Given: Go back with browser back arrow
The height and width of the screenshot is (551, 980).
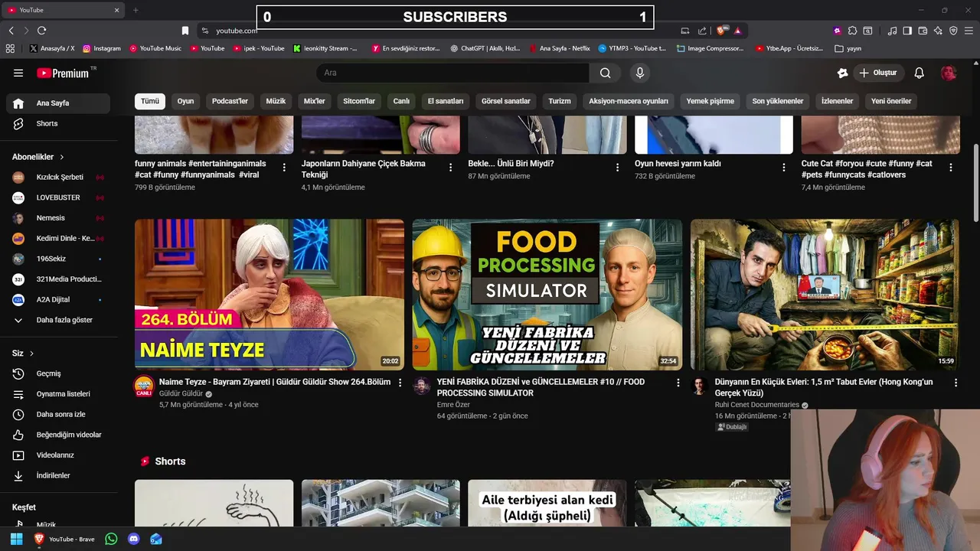Looking at the screenshot, I should click(x=11, y=31).
